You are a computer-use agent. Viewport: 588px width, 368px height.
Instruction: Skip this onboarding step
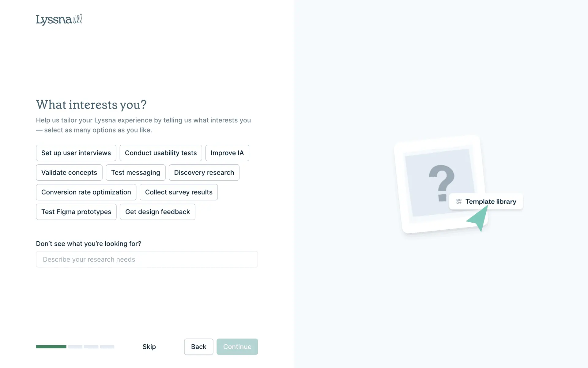coord(149,347)
